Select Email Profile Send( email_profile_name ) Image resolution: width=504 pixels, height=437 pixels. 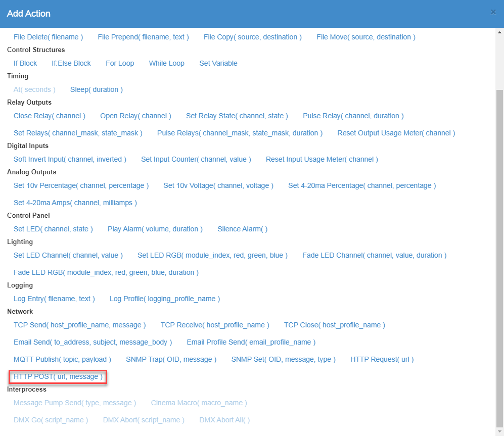click(x=251, y=342)
